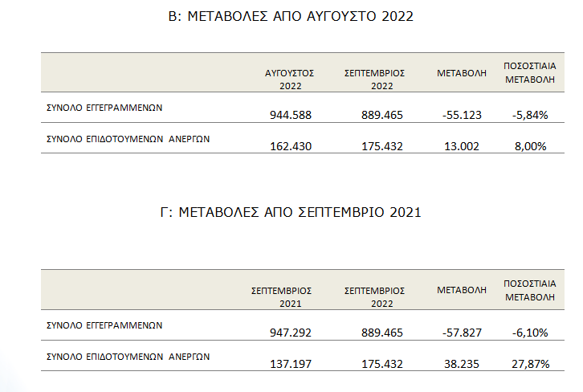Image resolution: width=583 pixels, height=392 pixels.
Task: Click ΜΕΤΑΒΟΛΗ header in the first table
Action: point(462,73)
